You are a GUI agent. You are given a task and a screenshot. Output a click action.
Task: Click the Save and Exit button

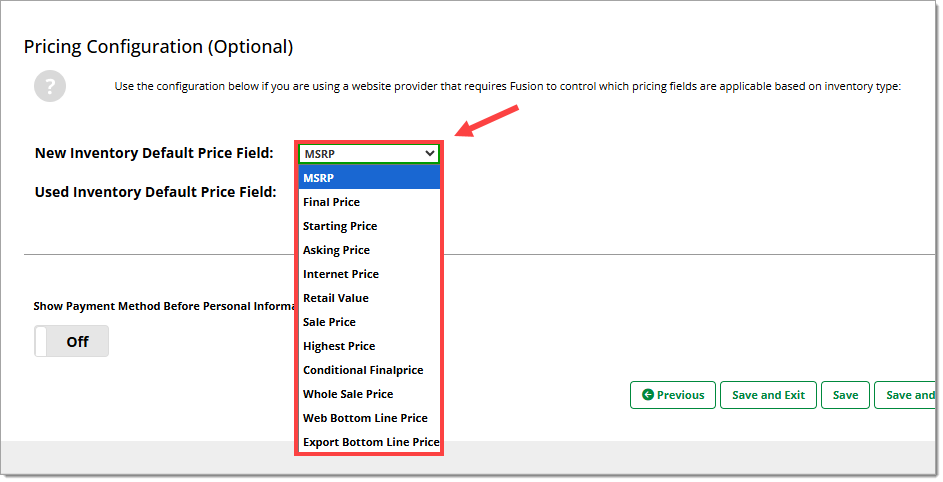pos(768,395)
